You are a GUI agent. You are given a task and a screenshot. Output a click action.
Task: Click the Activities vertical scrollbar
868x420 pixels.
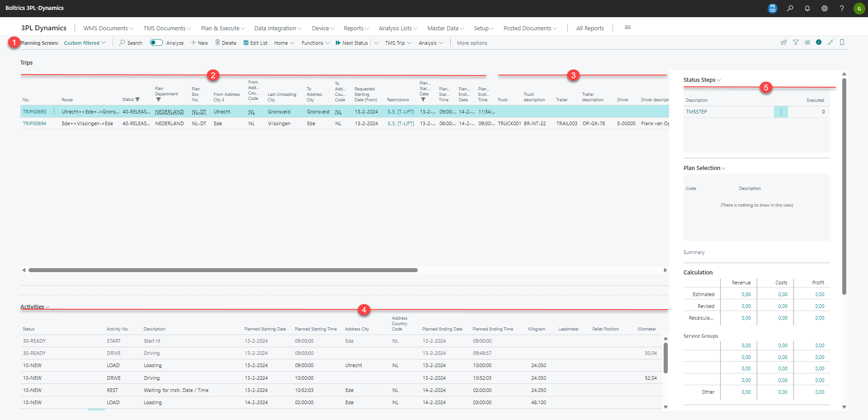tap(665, 358)
